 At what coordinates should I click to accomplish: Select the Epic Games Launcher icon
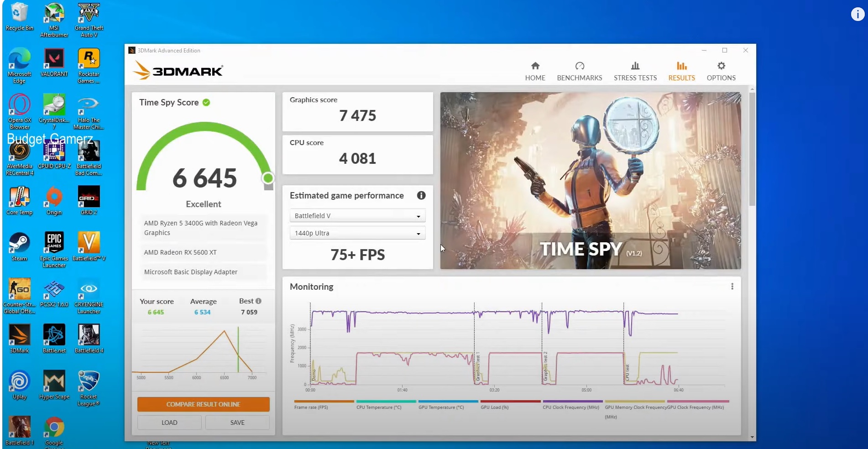pos(54,250)
